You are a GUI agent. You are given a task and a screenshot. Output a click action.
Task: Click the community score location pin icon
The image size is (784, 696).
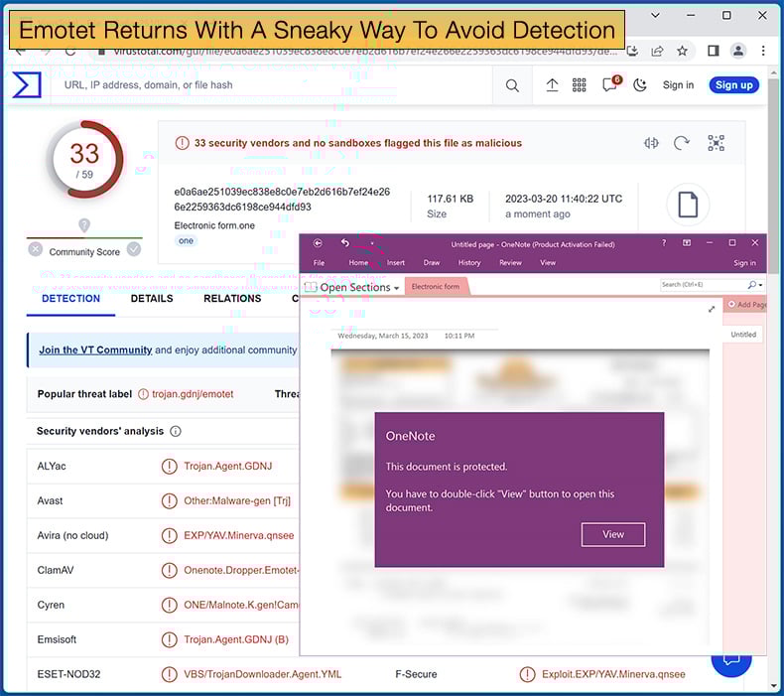[x=84, y=225]
